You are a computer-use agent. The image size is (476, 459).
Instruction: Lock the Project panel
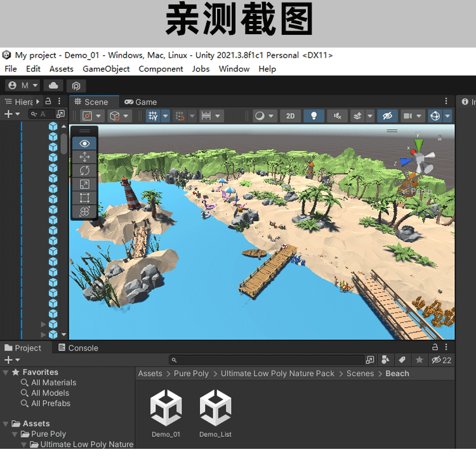435,347
